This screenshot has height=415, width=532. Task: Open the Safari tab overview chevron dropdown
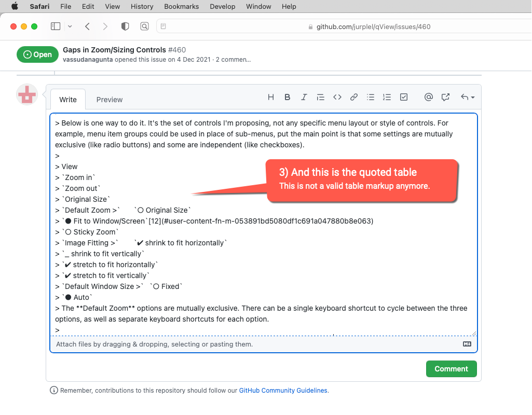click(70, 26)
